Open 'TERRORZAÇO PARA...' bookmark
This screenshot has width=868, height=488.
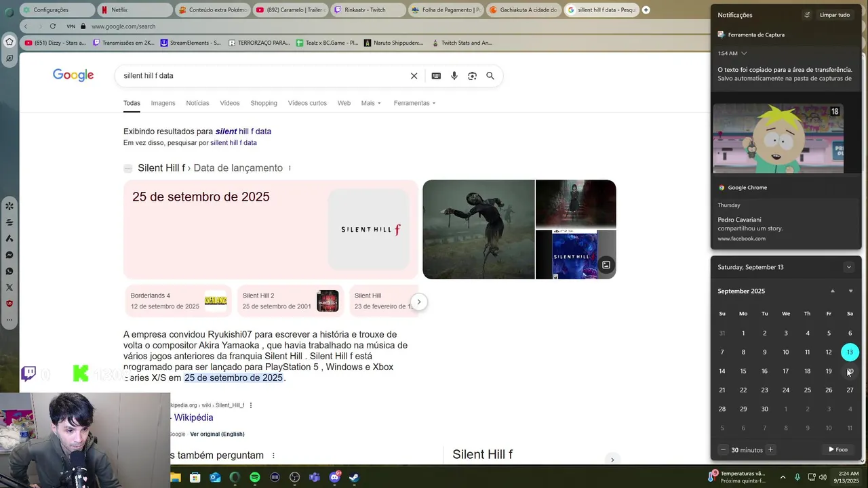259,43
